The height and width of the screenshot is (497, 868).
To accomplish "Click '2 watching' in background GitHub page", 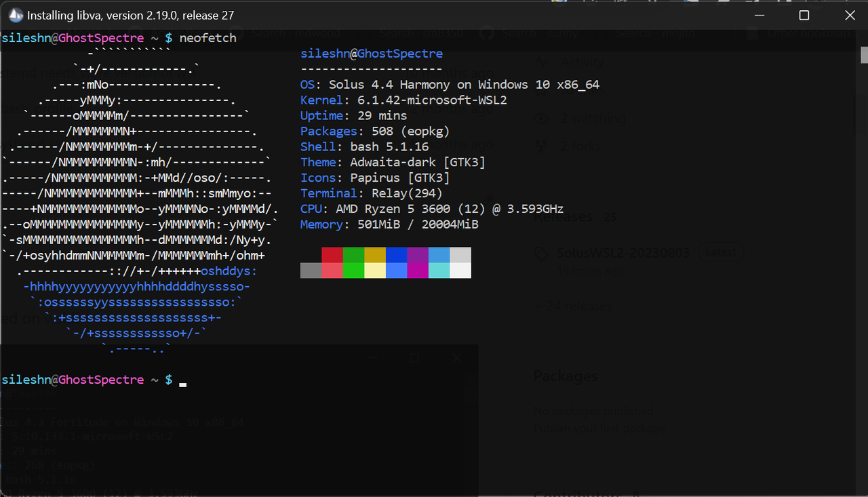I will tap(593, 118).
